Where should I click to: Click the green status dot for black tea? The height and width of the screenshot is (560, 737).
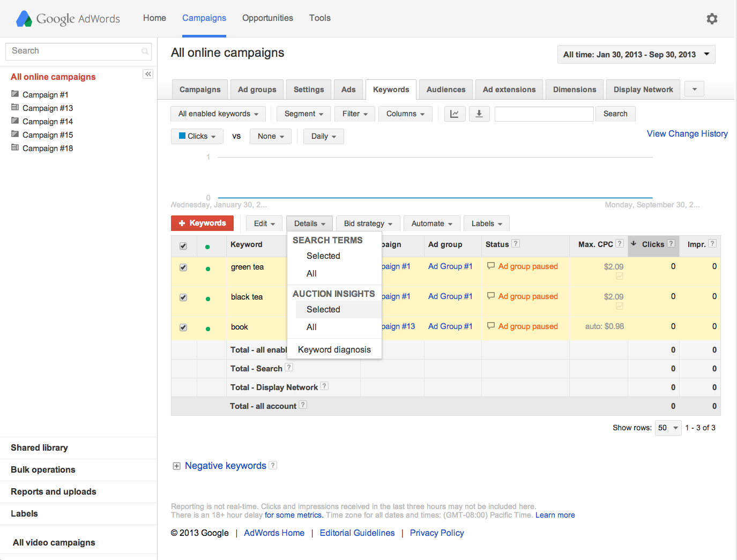click(x=208, y=299)
